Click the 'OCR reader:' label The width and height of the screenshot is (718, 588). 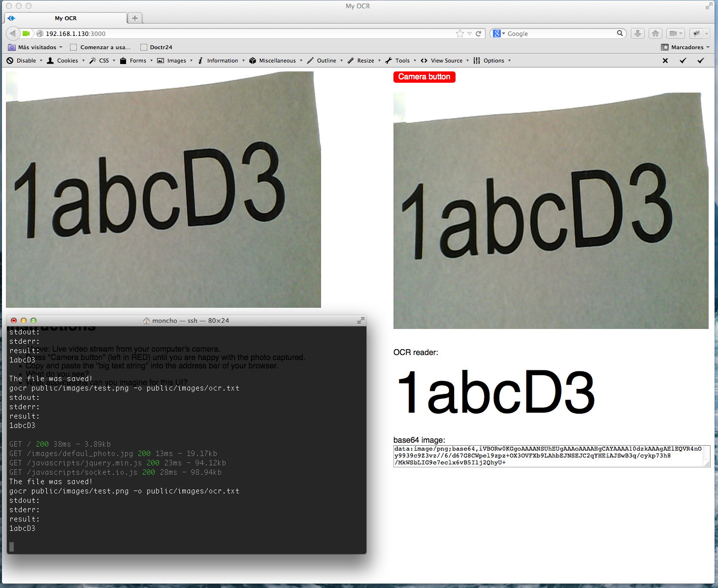pyautogui.click(x=416, y=353)
